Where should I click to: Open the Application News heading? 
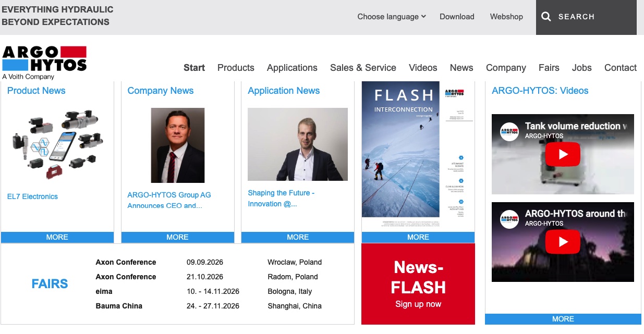pyautogui.click(x=284, y=91)
